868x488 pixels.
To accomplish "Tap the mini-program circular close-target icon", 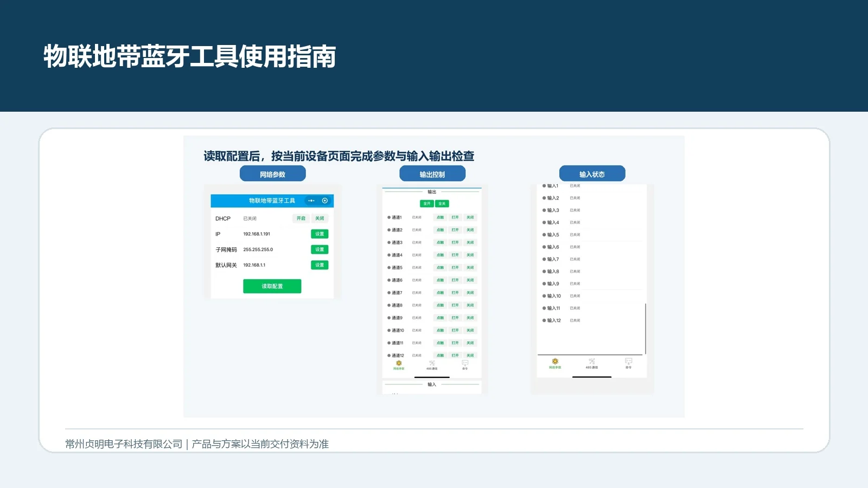I will [x=325, y=201].
